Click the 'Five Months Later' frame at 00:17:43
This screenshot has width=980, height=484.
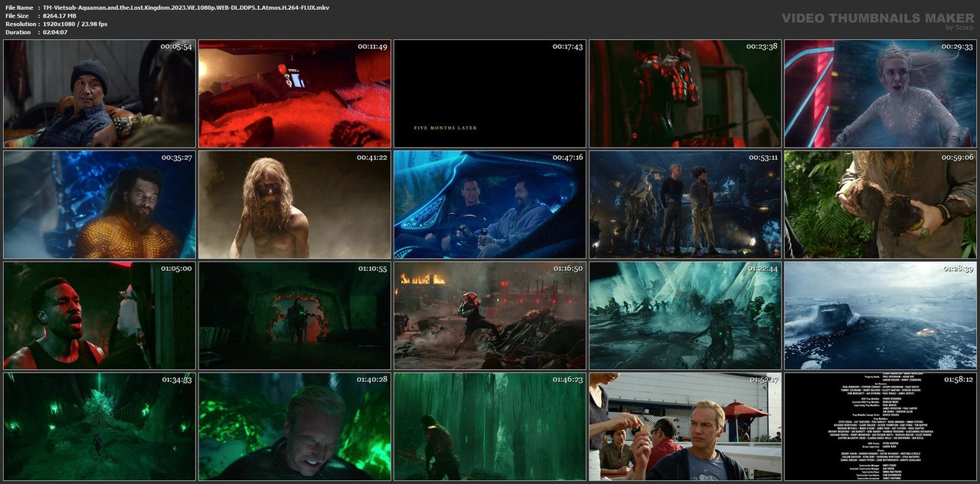coord(490,93)
